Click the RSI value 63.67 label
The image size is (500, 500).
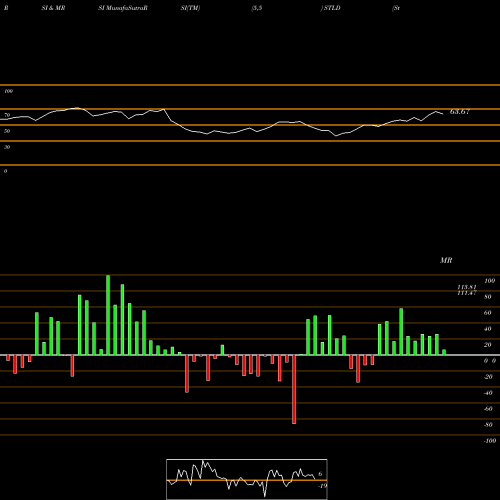(x=460, y=112)
